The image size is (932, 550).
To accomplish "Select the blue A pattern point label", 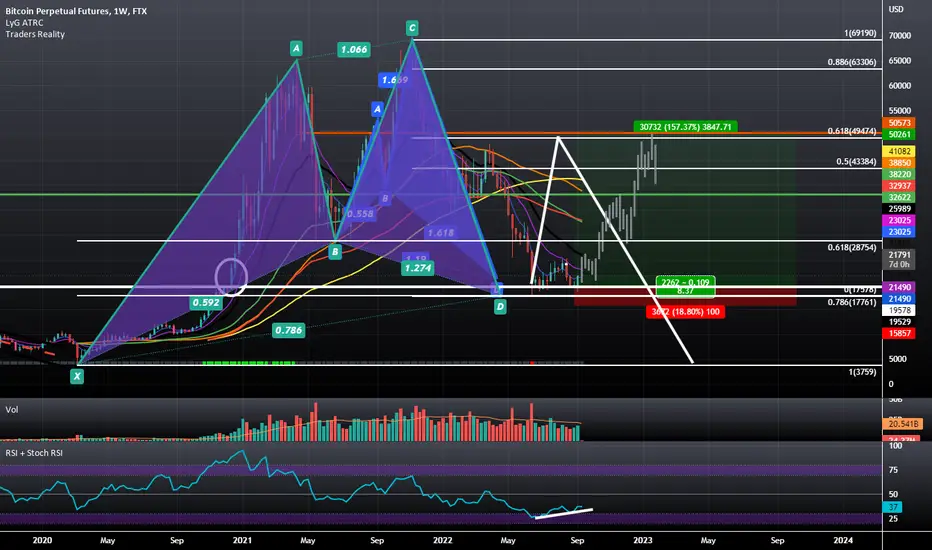I will click(377, 109).
